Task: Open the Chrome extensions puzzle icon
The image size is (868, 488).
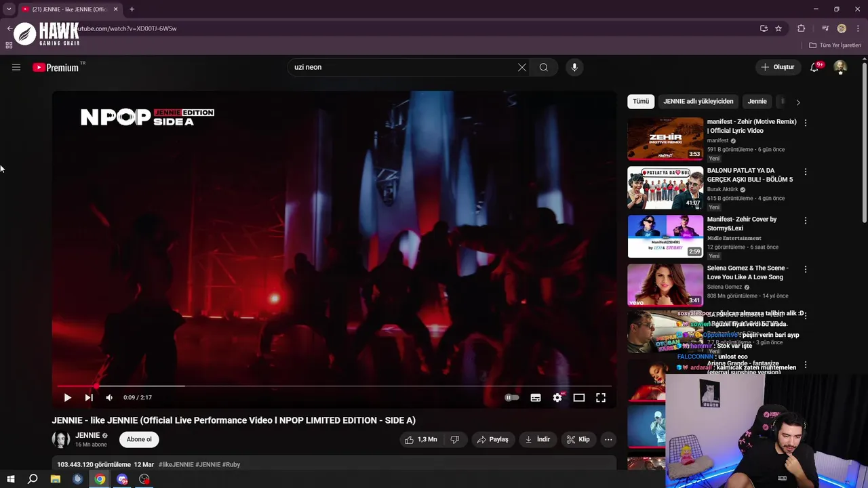Action: point(801,28)
